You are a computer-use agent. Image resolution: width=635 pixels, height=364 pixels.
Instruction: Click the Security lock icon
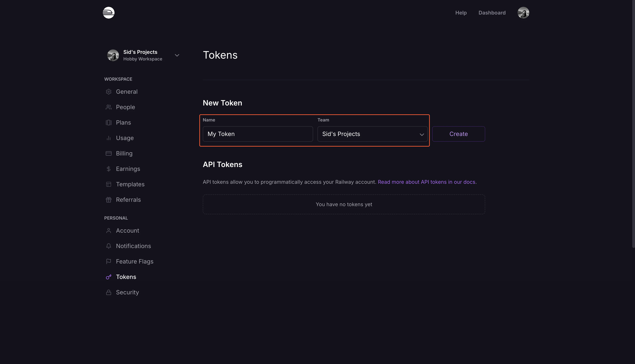108,293
